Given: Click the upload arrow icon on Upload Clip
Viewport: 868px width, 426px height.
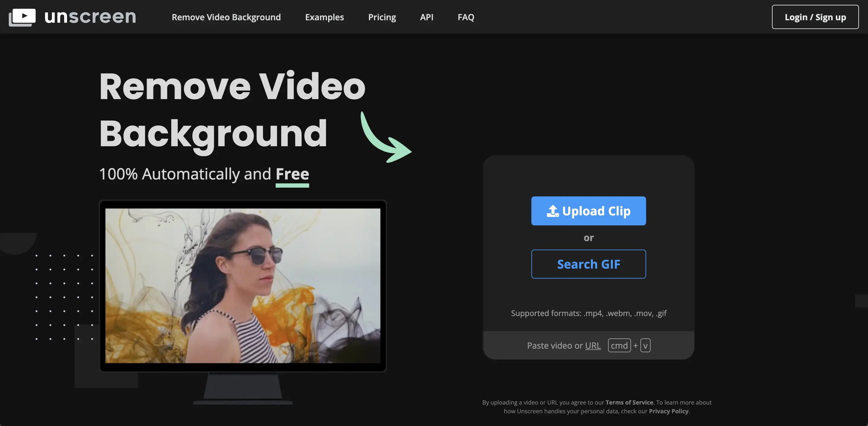Looking at the screenshot, I should (553, 211).
